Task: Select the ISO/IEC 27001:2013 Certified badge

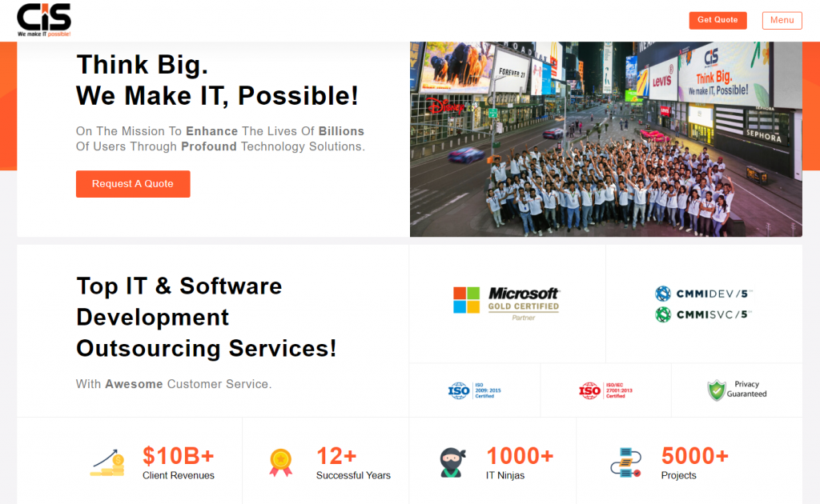Action: tap(605, 390)
